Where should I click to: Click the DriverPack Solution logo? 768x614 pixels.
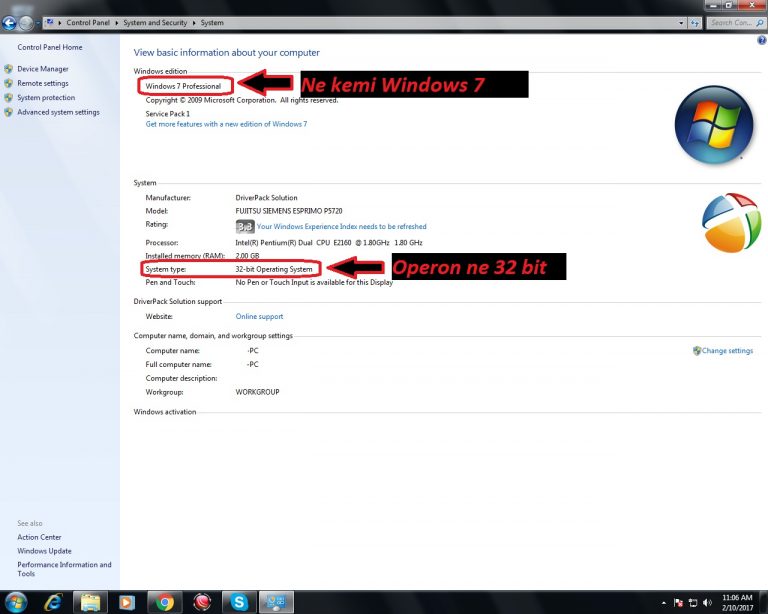(x=731, y=223)
